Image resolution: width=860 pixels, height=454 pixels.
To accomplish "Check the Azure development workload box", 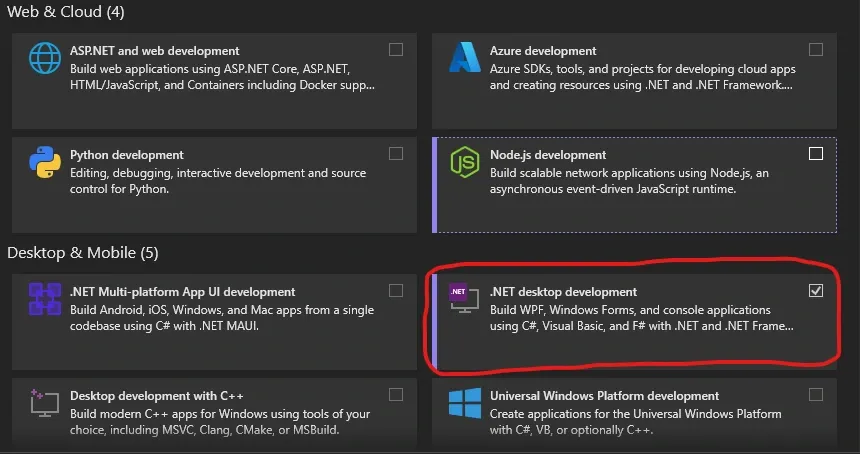I will pyautogui.click(x=816, y=50).
